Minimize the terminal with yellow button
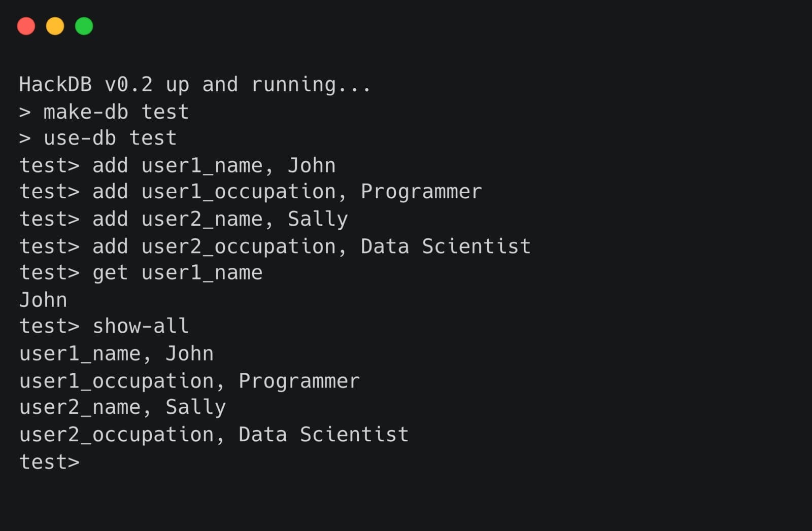Viewport: 812px width, 531px height. (x=55, y=25)
